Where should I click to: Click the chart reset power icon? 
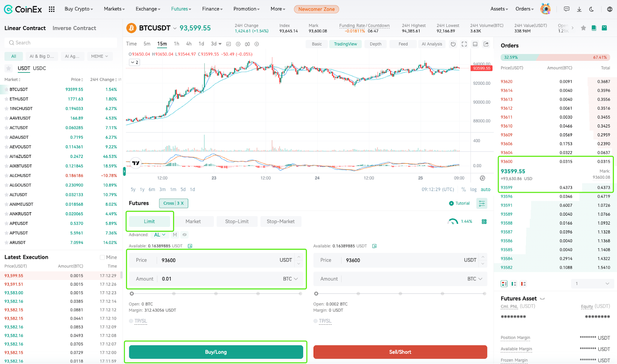pos(453,44)
